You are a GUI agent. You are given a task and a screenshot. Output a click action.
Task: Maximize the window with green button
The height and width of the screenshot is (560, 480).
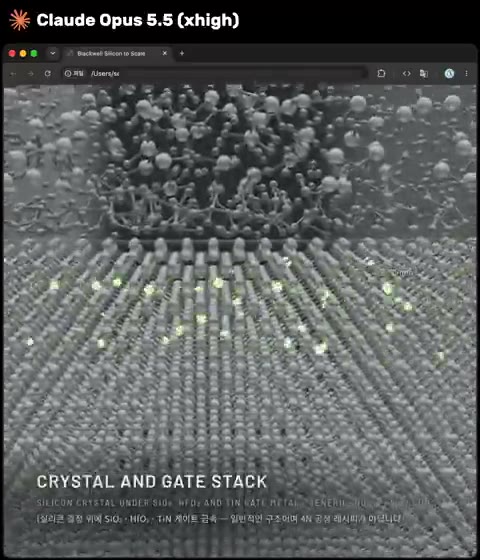pyautogui.click(x=34, y=54)
